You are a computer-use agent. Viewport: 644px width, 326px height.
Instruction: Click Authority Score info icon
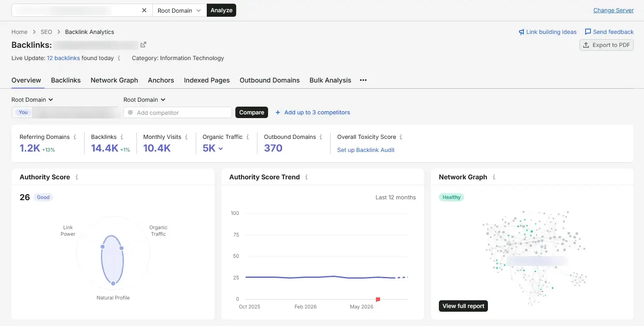77,177
